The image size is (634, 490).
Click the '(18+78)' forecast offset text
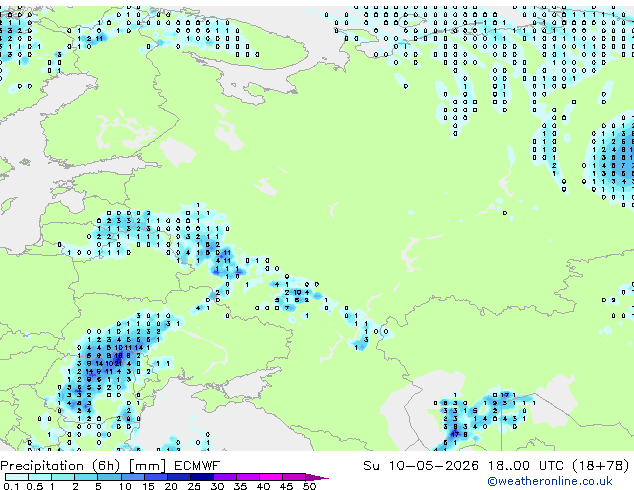(x=601, y=465)
